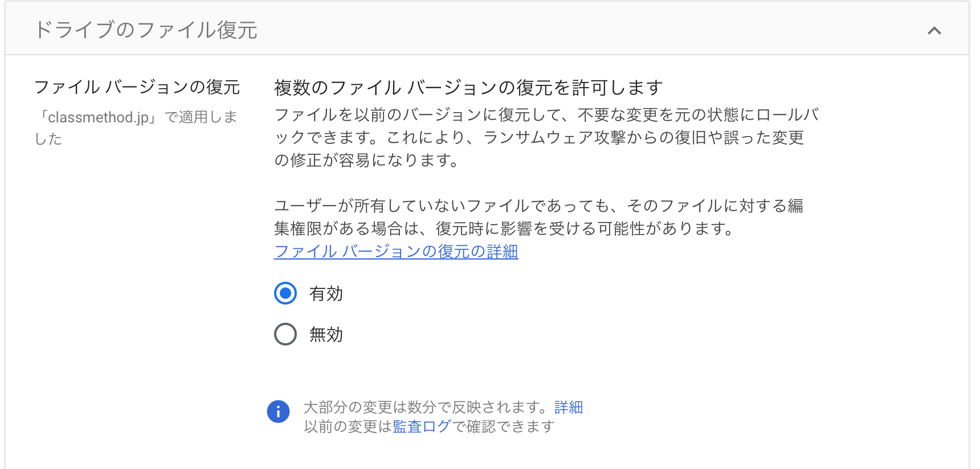Click the classmethod.jp applied-at text
Screen dimensions: 980x469
click(x=137, y=126)
